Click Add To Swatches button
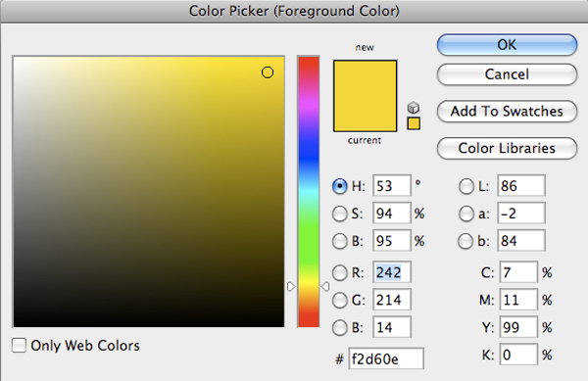This screenshot has width=588, height=381. coord(507,112)
